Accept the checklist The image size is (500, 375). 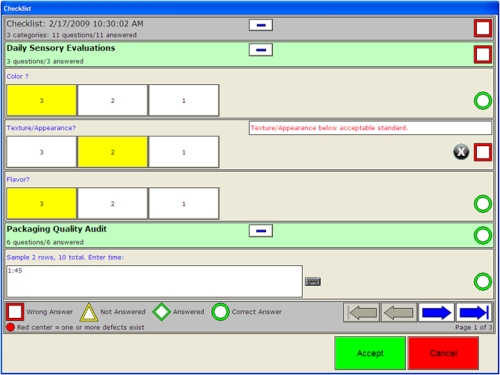tap(370, 353)
